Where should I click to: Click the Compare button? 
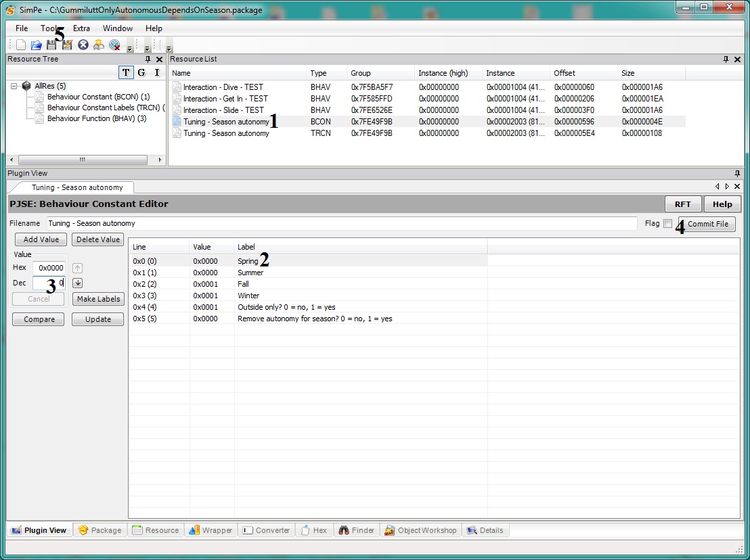39,319
